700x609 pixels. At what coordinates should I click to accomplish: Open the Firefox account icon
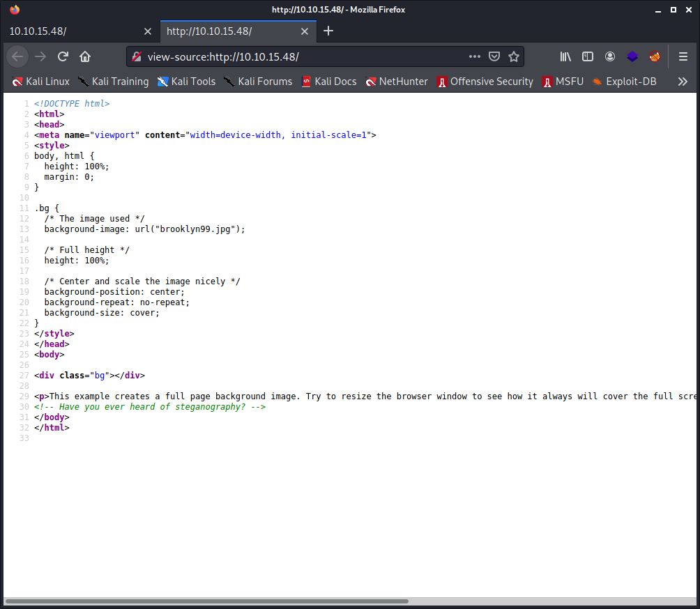[x=610, y=56]
